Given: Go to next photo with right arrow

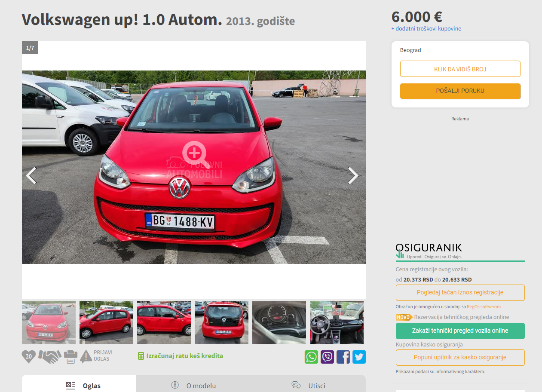Looking at the screenshot, I should coord(353,175).
